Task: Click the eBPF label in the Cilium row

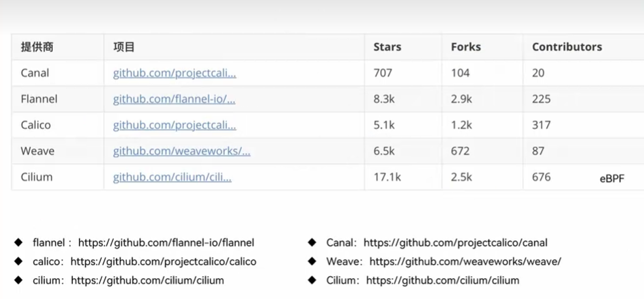Action: [612, 178]
